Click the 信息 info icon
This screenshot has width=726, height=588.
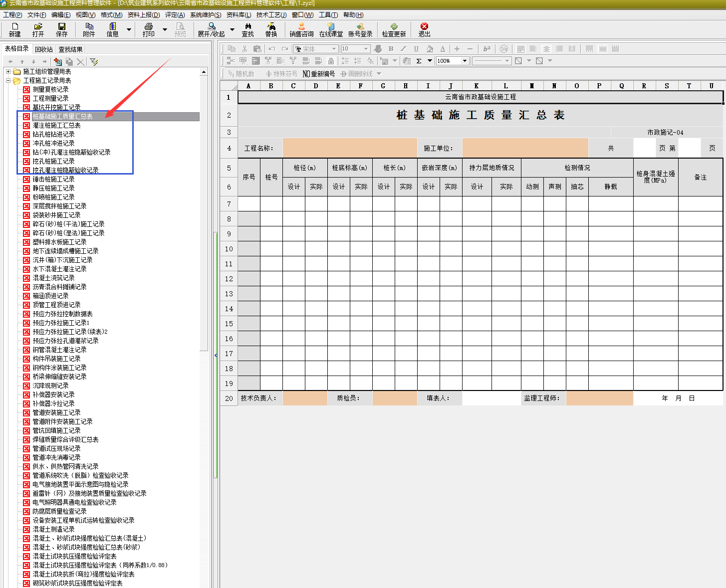pyautogui.click(x=113, y=30)
